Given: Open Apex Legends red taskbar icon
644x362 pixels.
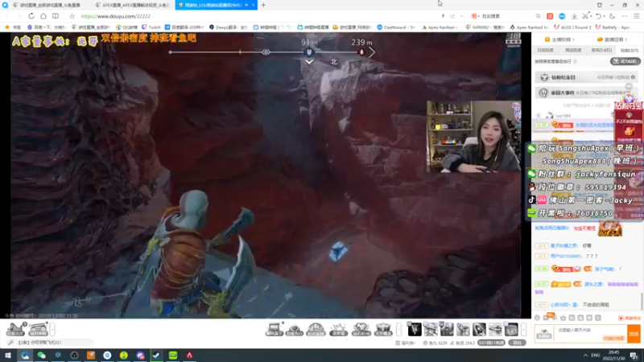Looking at the screenshot, I should point(189,355).
